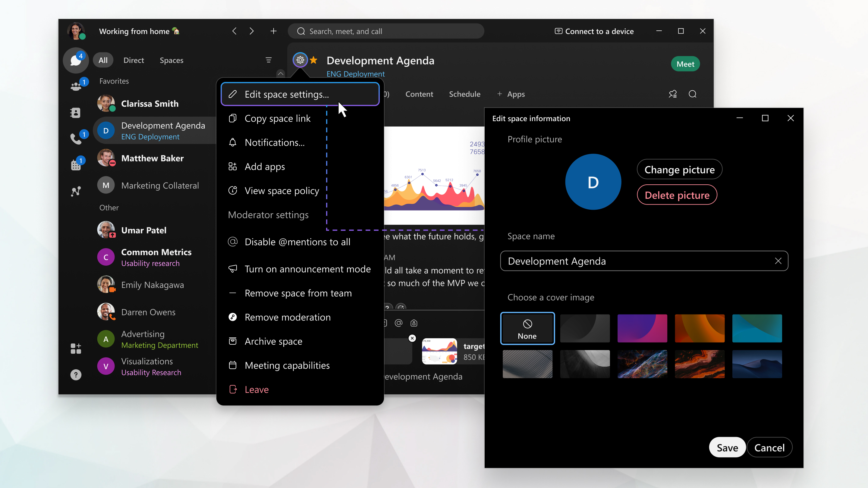Click the pinned messages icon in space header
This screenshot has width=868, height=488.
coord(673,94)
